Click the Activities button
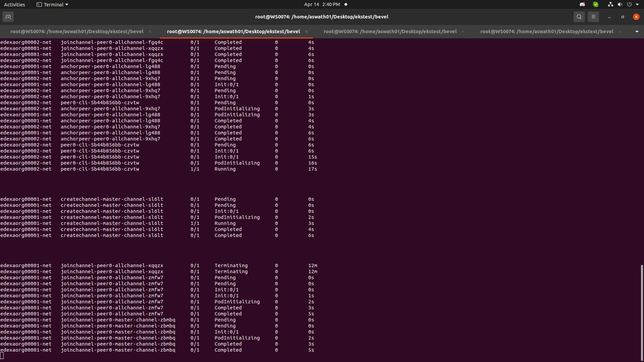 (14, 4)
